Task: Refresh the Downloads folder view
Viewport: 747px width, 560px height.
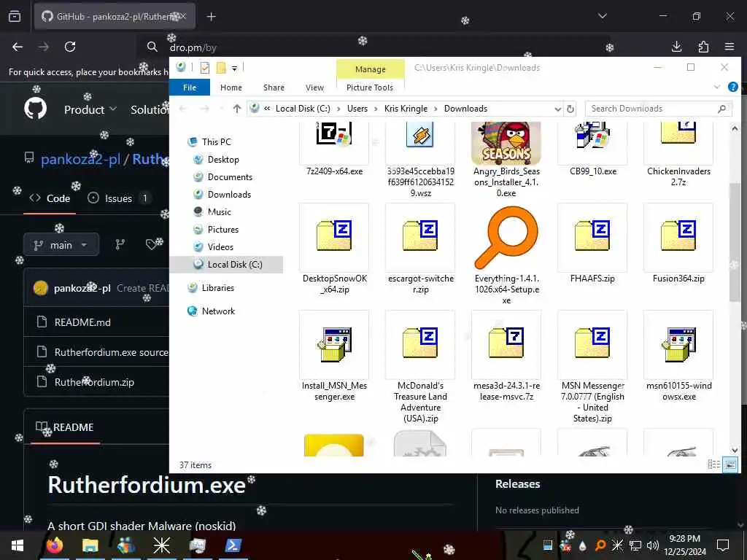Action: point(570,109)
